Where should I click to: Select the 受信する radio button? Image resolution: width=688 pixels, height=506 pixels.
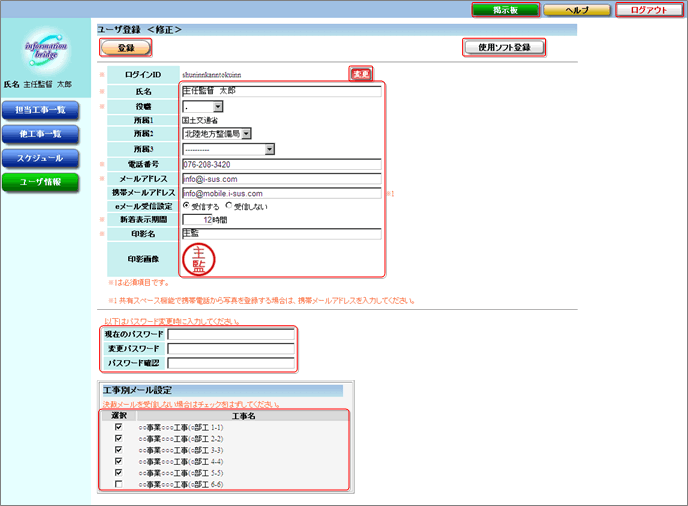click(187, 207)
